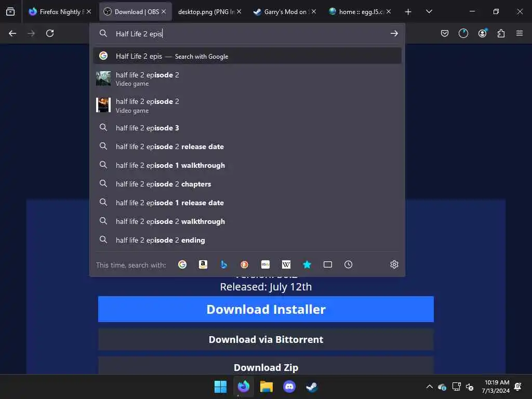This screenshot has height=399, width=532.
Task: Search this time with DuckDuckGo
Action: (244, 264)
